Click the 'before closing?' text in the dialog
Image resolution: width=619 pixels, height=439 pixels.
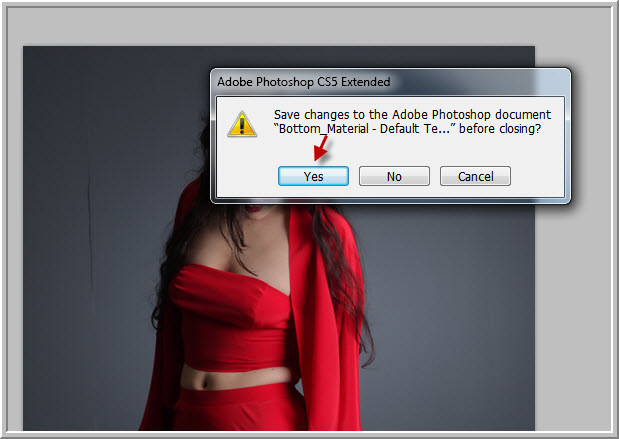(x=500, y=129)
